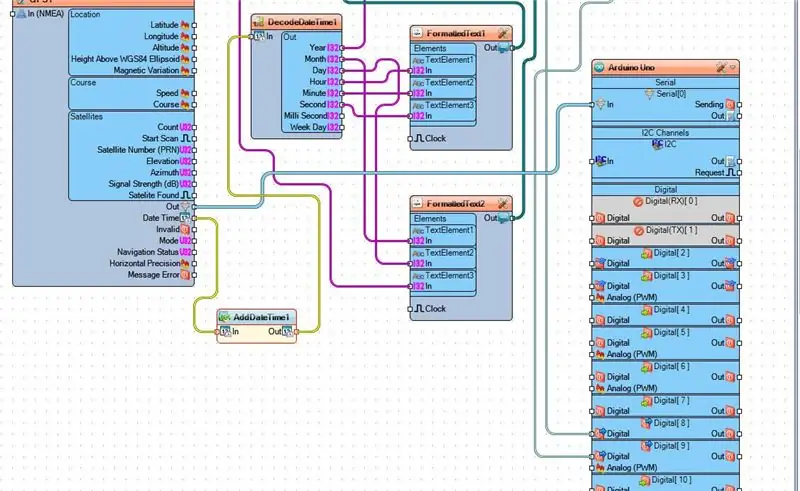800x491 pixels.
Task: Select FormattedText1 TextElement3 element row
Action: [x=443, y=105]
